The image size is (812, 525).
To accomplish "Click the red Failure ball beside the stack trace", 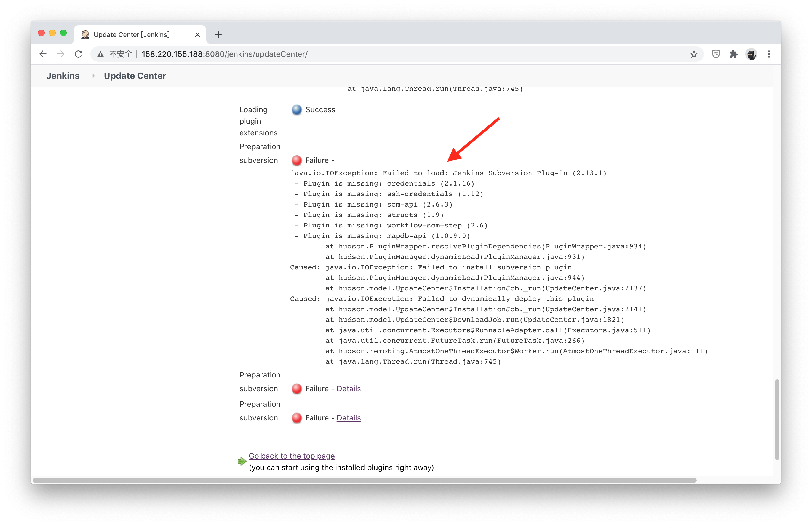I will pos(296,160).
